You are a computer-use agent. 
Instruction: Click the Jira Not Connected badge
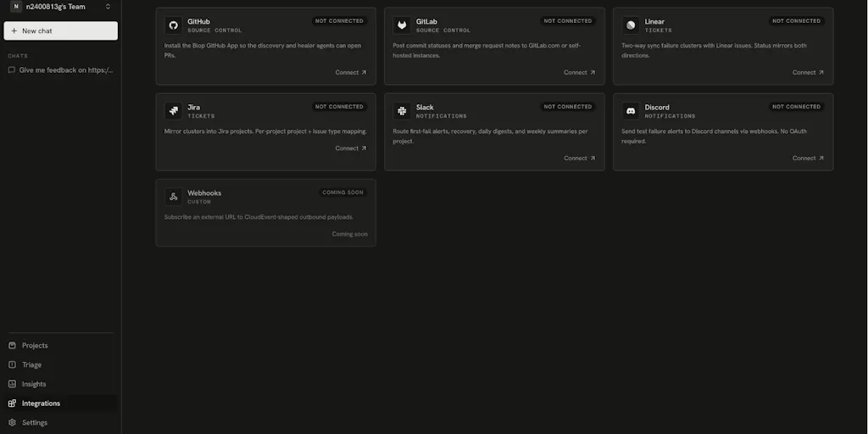pyautogui.click(x=339, y=107)
